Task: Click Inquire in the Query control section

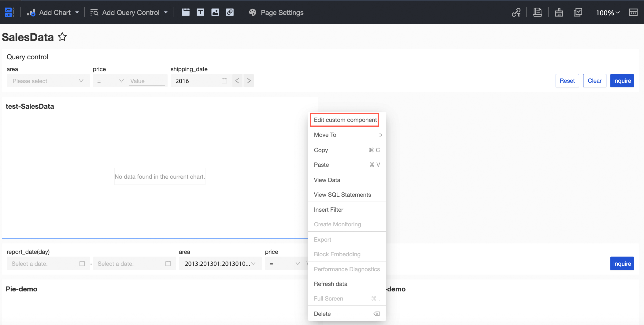Action: point(622,81)
